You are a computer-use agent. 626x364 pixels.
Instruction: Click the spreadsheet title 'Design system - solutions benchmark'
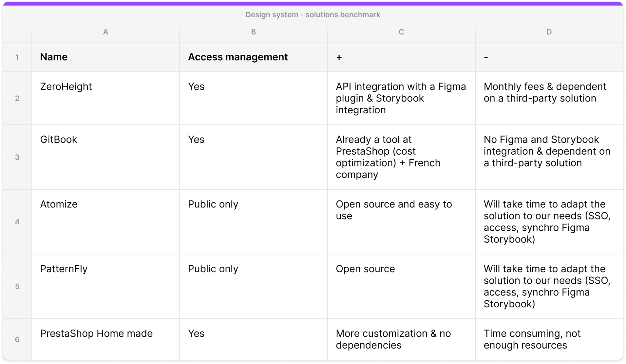(x=313, y=15)
